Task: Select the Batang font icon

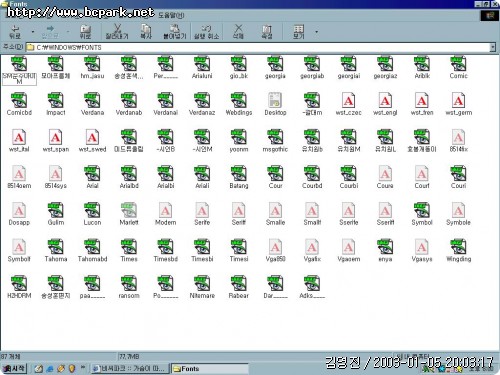Action: click(x=239, y=177)
